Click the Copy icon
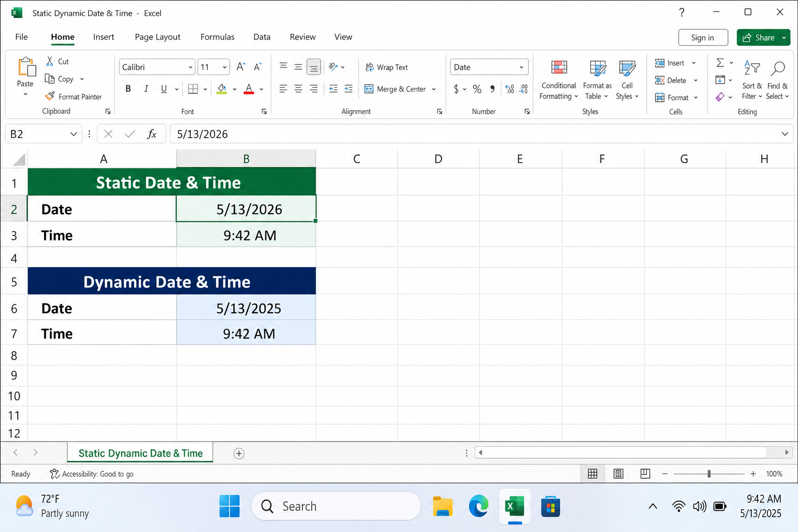The height and width of the screenshot is (532, 798). pyautogui.click(x=50, y=78)
